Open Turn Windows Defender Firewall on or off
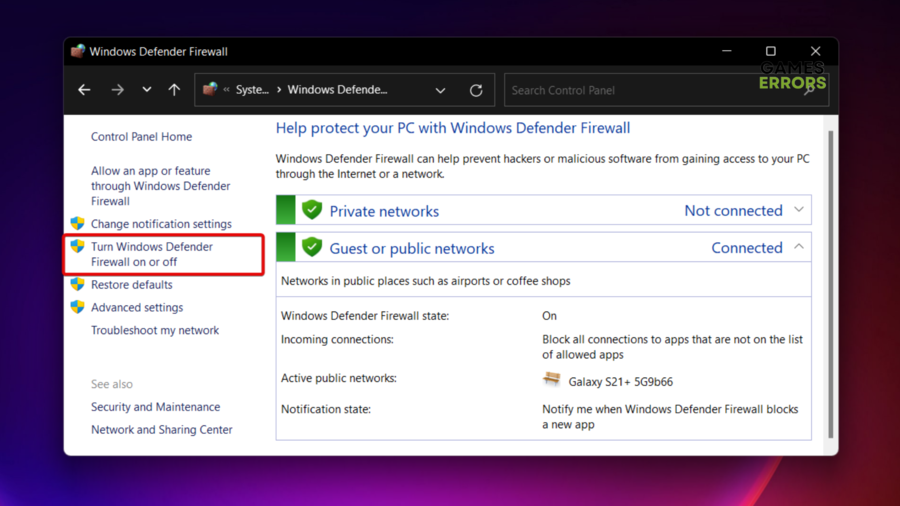The image size is (900, 506). click(151, 254)
